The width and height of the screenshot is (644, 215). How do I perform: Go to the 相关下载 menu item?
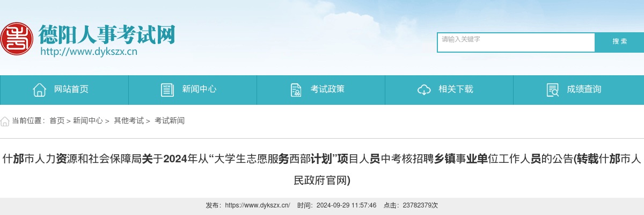pyautogui.click(x=449, y=90)
